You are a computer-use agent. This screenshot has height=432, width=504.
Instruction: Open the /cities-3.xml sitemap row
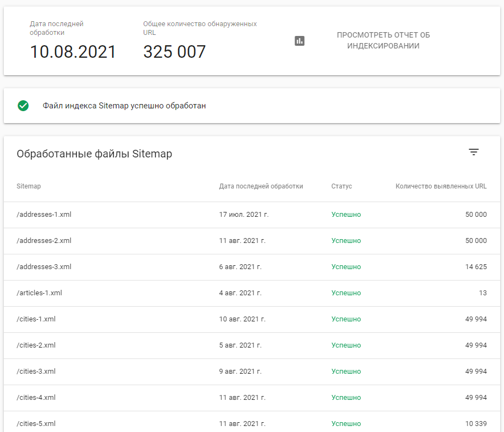coord(36,372)
